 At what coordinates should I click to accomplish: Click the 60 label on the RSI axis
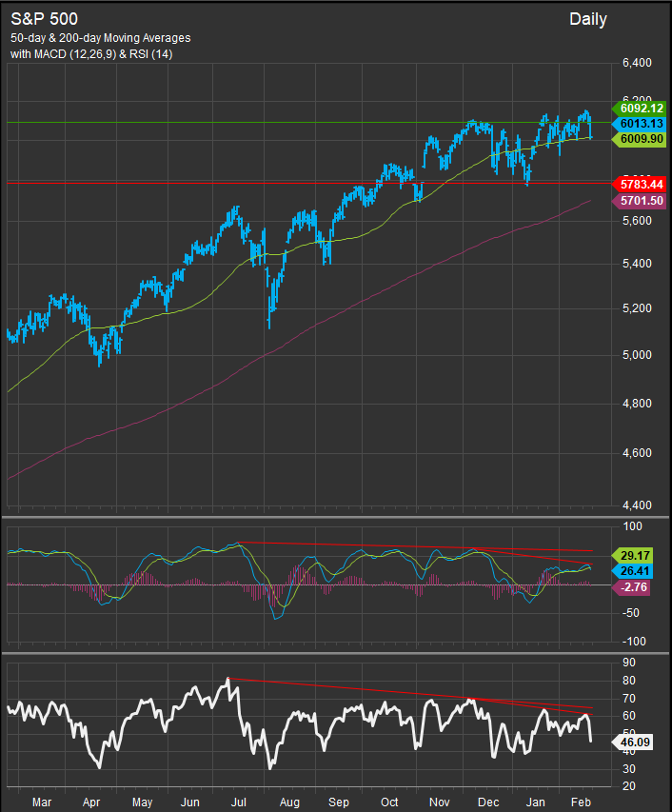tap(629, 716)
